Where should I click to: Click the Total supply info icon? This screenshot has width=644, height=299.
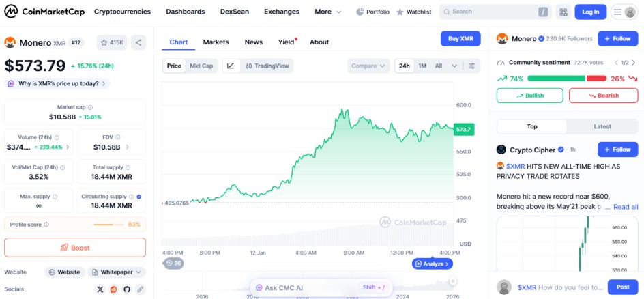click(x=128, y=167)
